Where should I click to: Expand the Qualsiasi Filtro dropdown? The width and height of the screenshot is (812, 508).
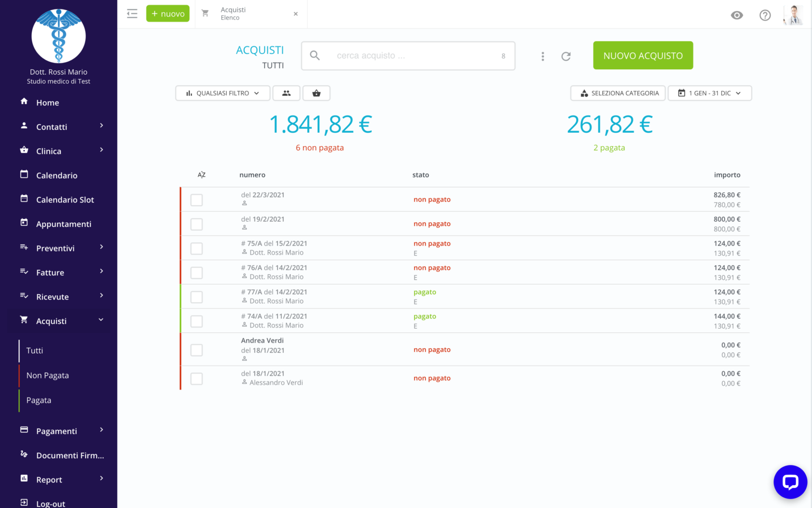click(x=223, y=93)
